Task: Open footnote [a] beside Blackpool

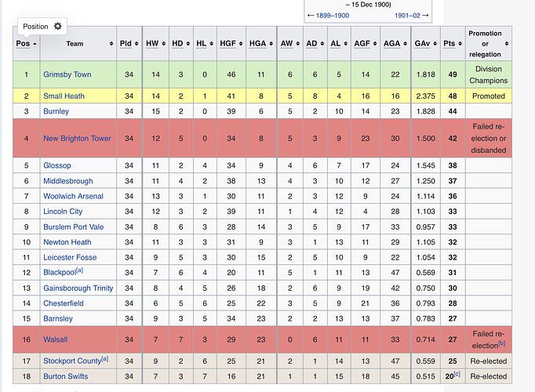Action: tap(79, 270)
